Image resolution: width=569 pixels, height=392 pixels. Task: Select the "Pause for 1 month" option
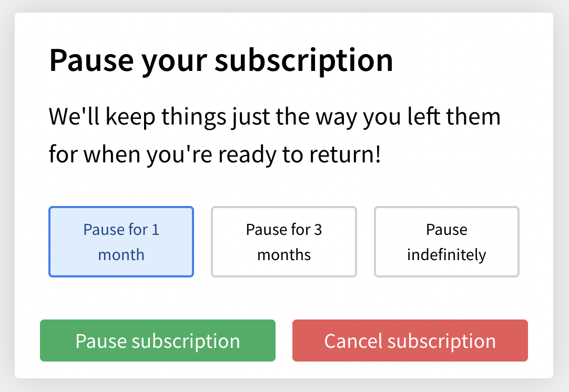121,242
